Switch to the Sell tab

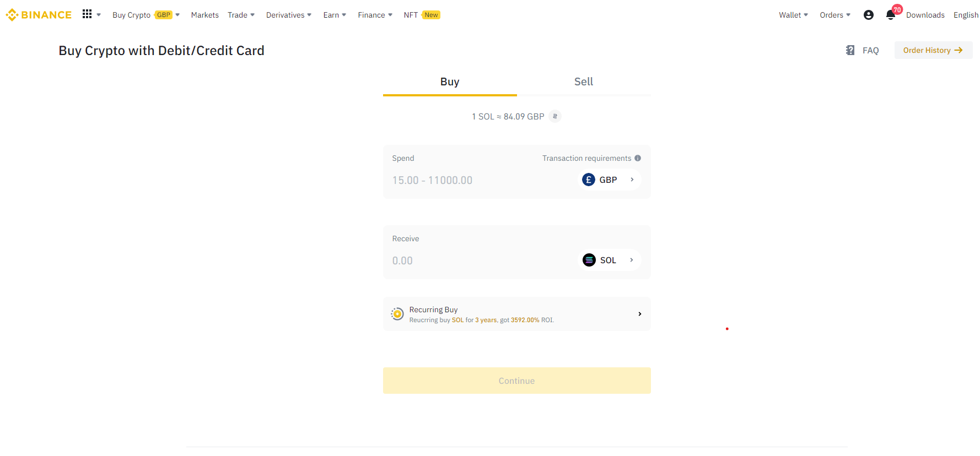pyautogui.click(x=583, y=82)
